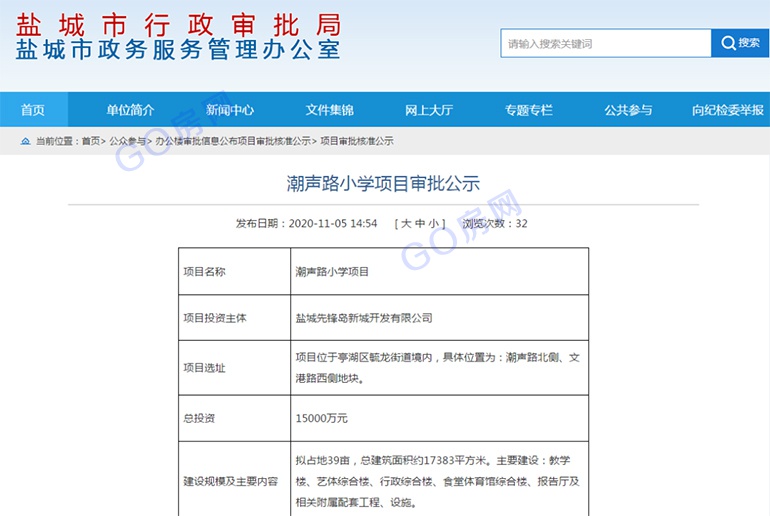
Task: Set font size to 中
Action: tap(420, 223)
